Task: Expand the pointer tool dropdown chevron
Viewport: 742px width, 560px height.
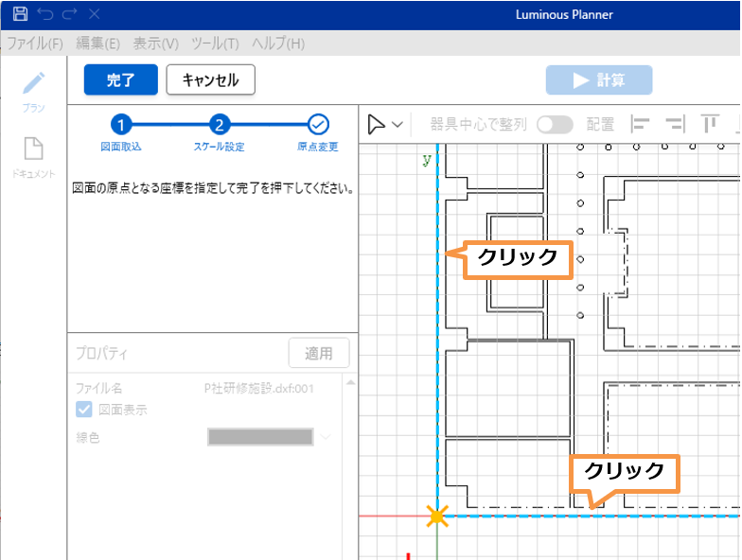Action: (x=398, y=124)
